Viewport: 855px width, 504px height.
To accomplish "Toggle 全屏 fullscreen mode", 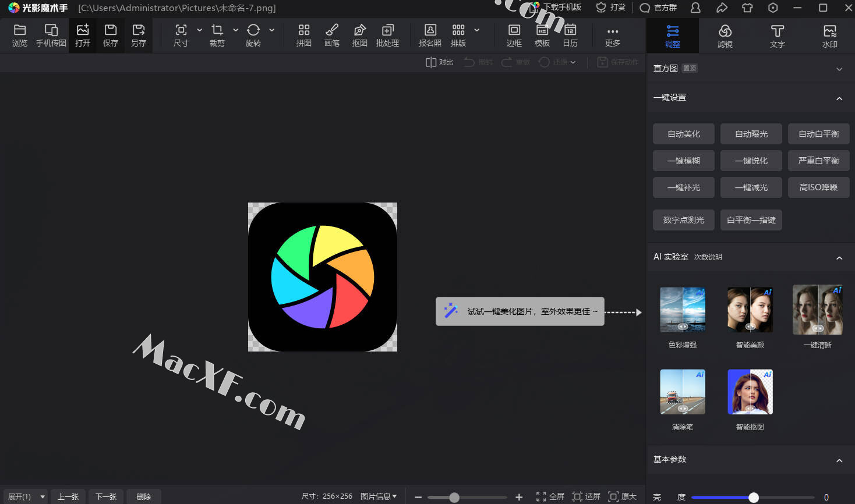I will click(x=550, y=496).
